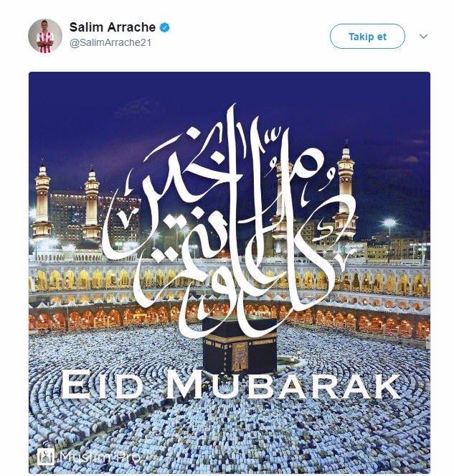Click the bright floodlight on the right
Image resolution: width=454 pixels, height=476 pixels.
[x=389, y=223]
